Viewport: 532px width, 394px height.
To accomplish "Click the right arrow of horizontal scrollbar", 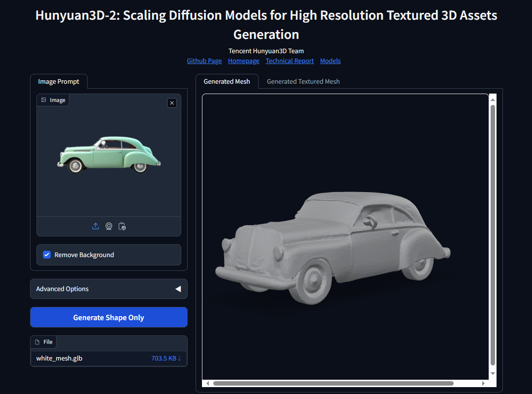I will [x=483, y=383].
